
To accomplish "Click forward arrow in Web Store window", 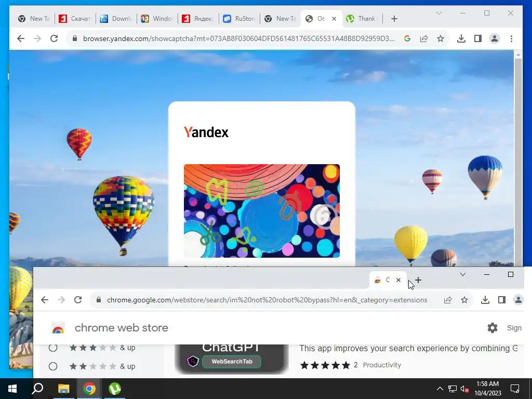I will 61,300.
